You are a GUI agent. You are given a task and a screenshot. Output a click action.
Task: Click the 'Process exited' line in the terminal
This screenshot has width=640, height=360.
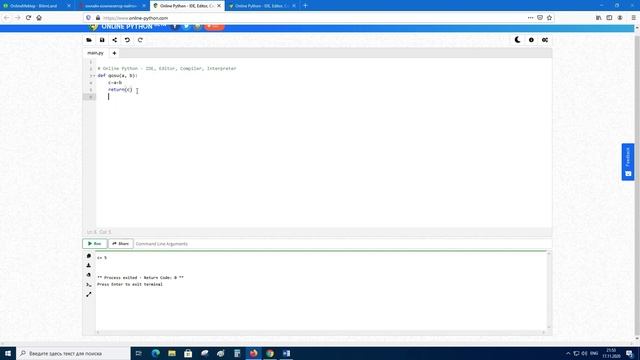[x=140, y=278]
